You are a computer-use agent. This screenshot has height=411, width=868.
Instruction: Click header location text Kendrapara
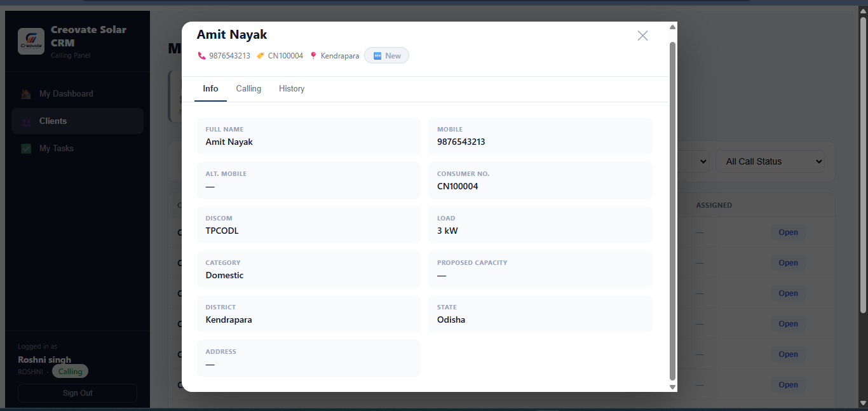pyautogui.click(x=340, y=56)
